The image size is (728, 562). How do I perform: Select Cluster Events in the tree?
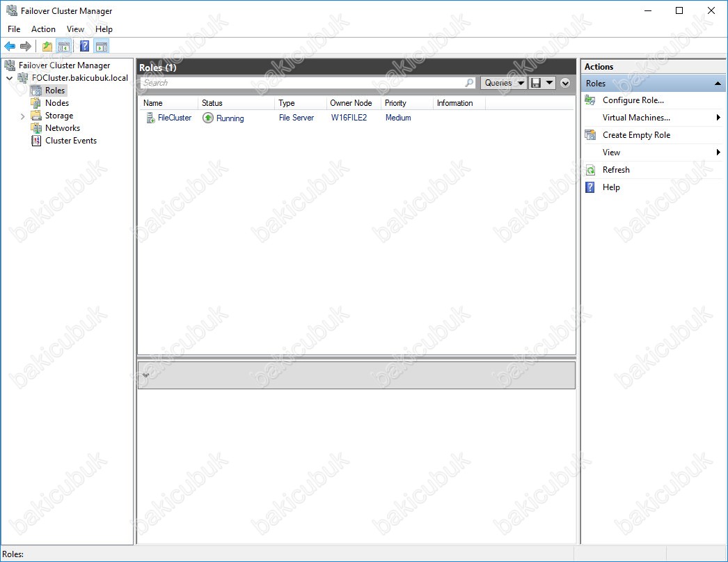71,141
